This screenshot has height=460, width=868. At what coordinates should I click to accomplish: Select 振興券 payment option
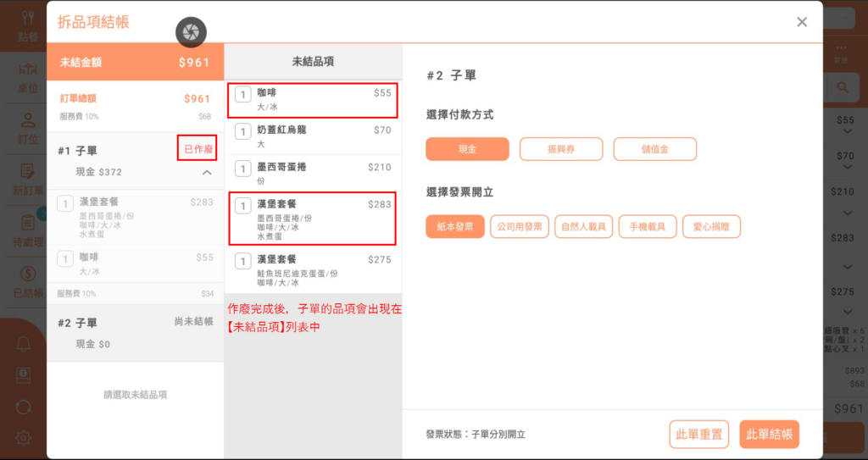pos(560,149)
